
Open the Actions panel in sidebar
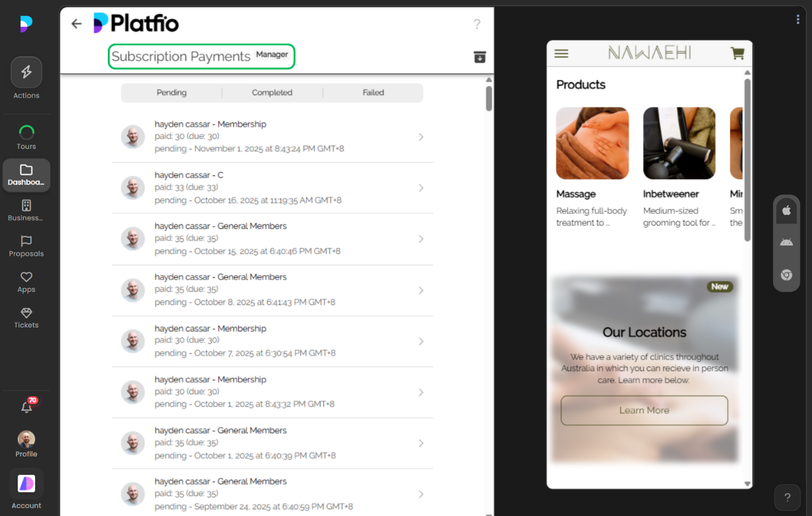[x=26, y=71]
